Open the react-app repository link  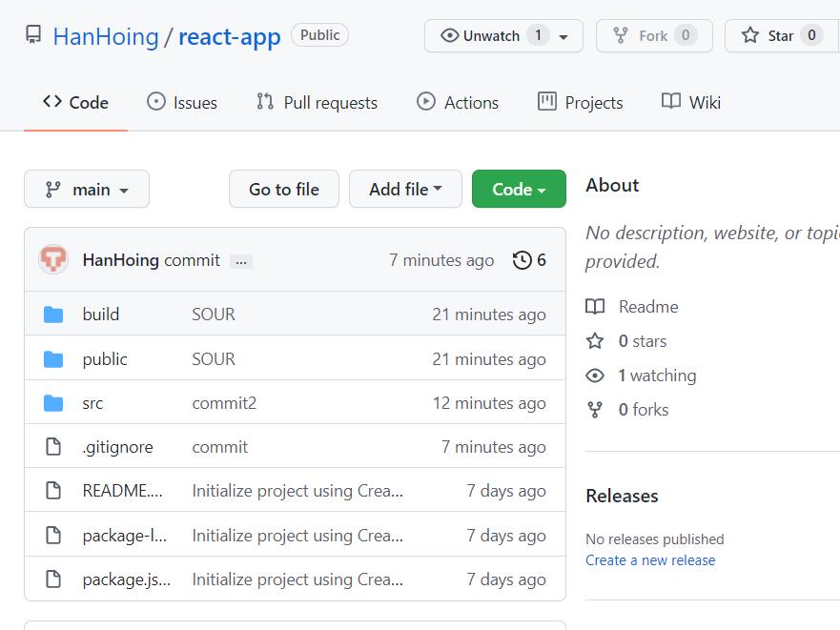[x=229, y=37]
